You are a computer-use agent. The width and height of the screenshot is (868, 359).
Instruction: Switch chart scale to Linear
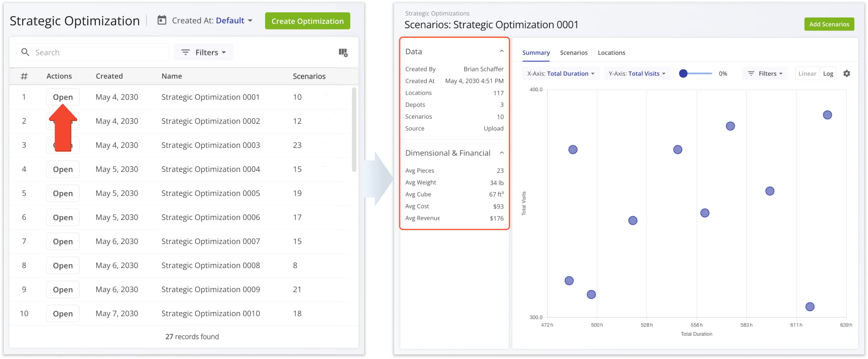pos(807,73)
